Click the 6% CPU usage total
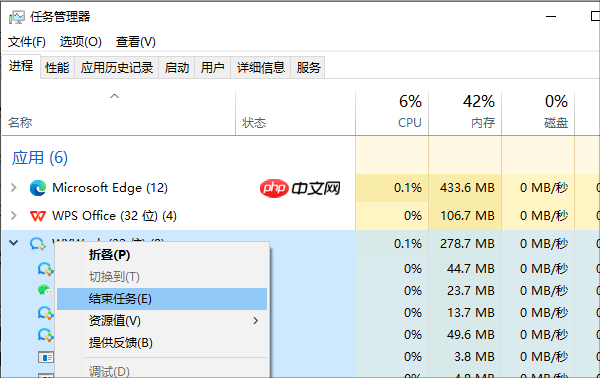 (x=410, y=101)
